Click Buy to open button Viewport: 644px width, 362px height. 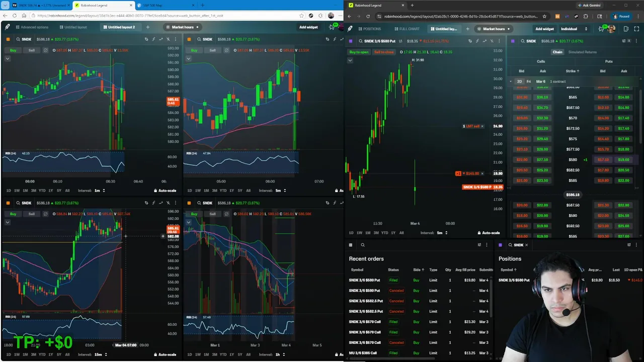359,52
